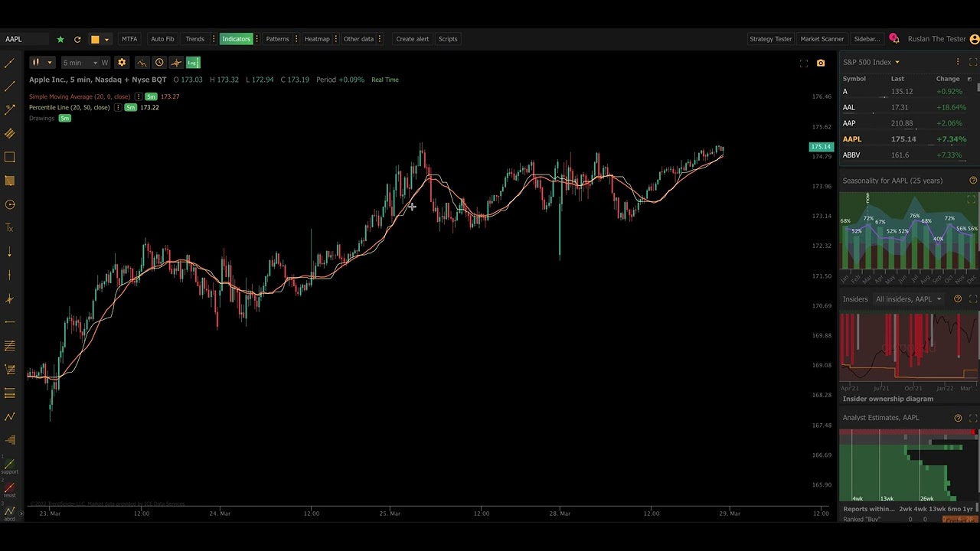Viewport: 980px width, 551px height.
Task: Open Other data menu
Action: pos(358,39)
